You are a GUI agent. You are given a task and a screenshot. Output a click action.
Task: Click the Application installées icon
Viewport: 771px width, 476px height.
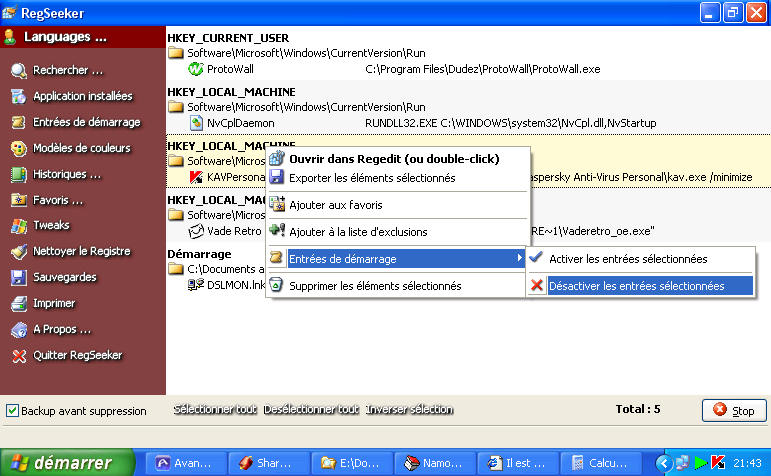pyautogui.click(x=19, y=96)
